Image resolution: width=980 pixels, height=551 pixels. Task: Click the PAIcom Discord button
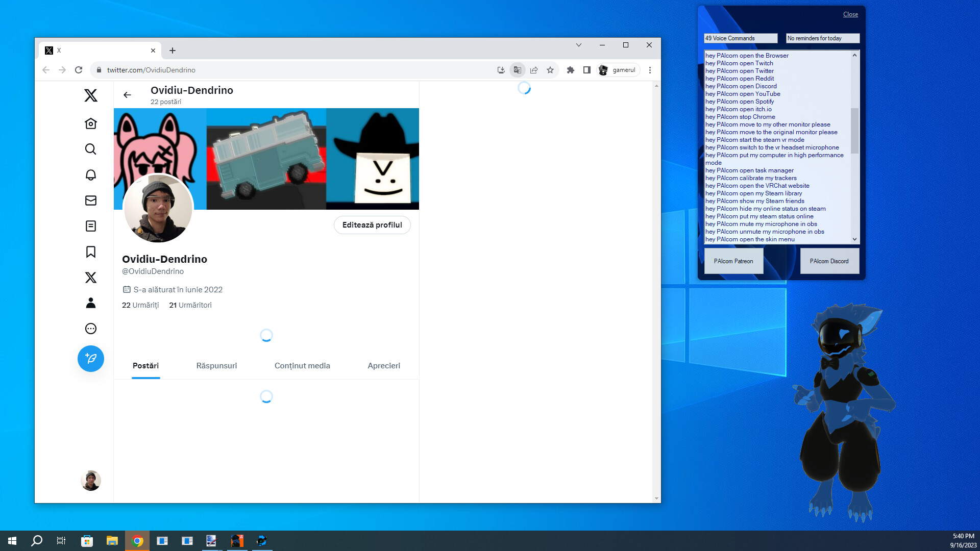click(829, 261)
